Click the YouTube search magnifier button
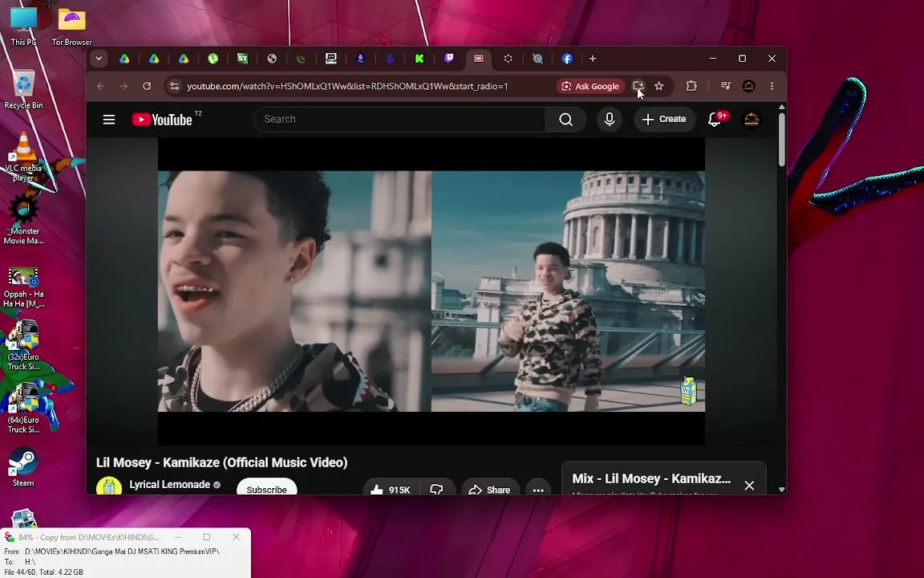This screenshot has height=578, width=924. click(x=565, y=120)
